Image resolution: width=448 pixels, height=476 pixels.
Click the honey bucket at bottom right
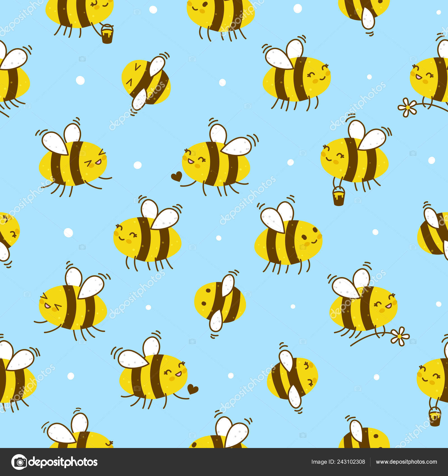435,416
